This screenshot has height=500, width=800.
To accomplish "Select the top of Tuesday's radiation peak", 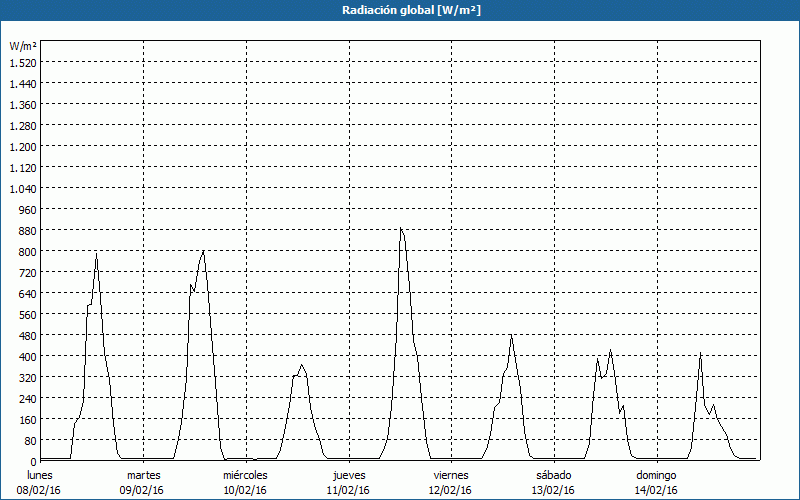I will [x=203, y=251].
